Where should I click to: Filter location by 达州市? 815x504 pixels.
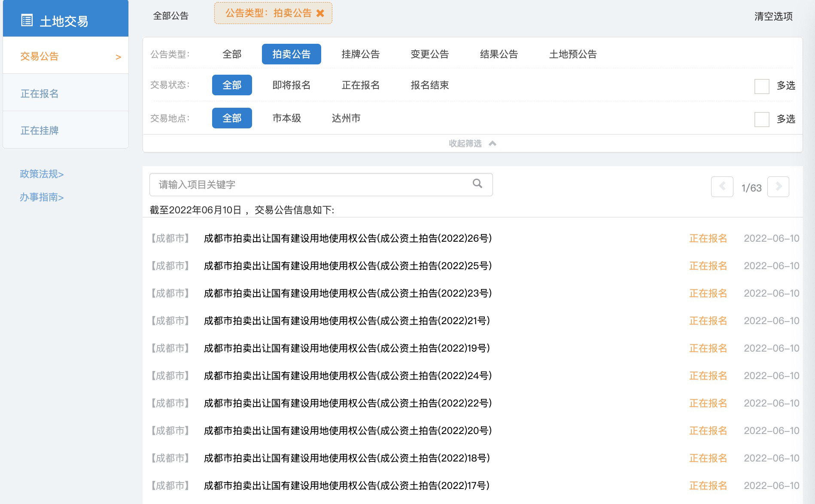click(x=346, y=118)
